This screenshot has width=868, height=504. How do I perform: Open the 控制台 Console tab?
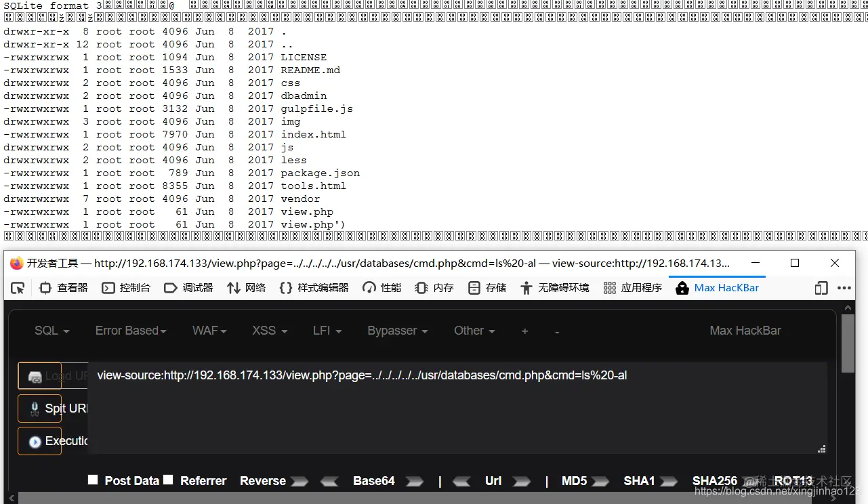point(126,288)
